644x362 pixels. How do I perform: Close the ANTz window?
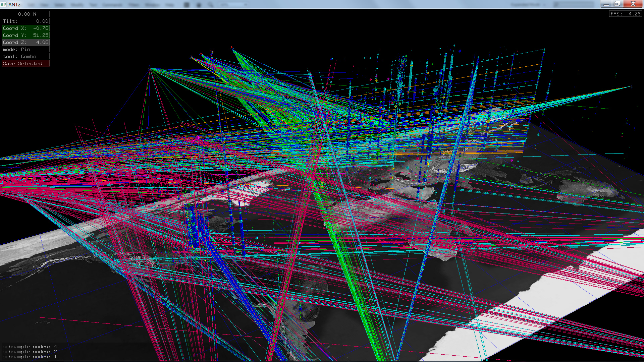tap(633, 4)
